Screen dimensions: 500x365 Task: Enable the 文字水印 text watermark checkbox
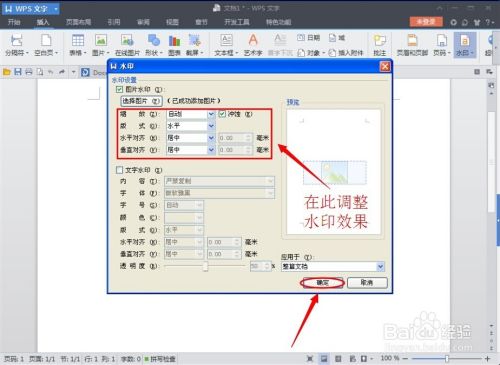tap(119, 170)
